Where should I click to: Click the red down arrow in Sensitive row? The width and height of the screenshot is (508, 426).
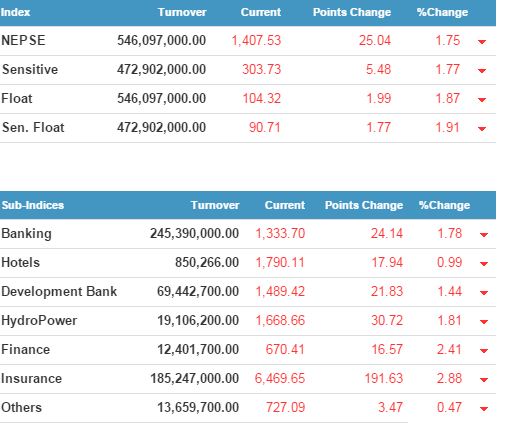pos(482,71)
